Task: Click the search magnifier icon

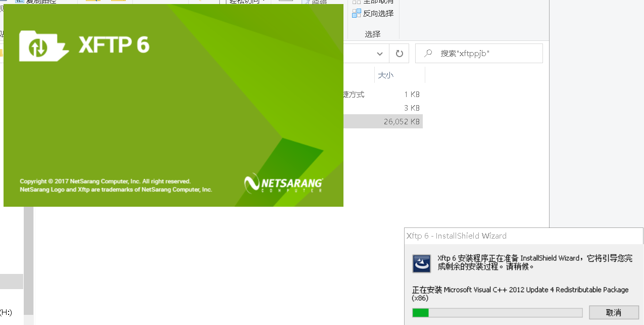Action: (x=428, y=53)
